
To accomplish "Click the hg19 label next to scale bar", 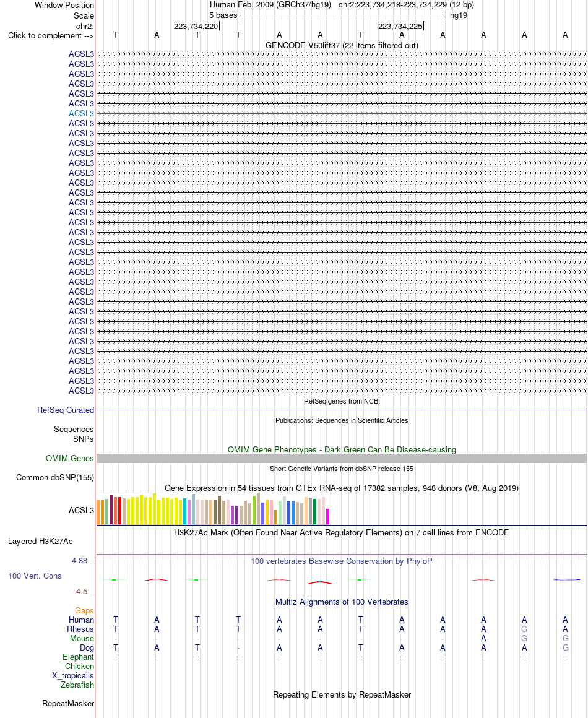I will tap(459, 15).
